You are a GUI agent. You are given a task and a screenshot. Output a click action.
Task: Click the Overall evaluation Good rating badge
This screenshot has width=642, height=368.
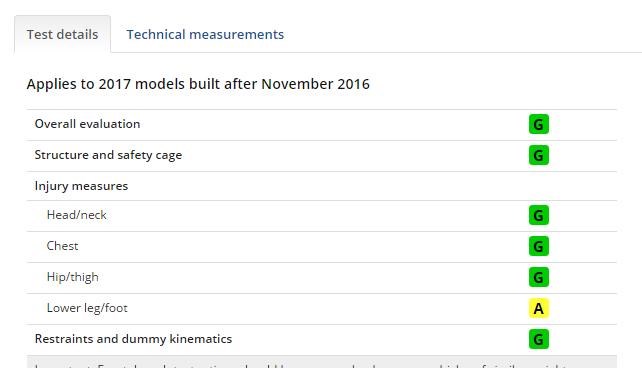click(538, 124)
